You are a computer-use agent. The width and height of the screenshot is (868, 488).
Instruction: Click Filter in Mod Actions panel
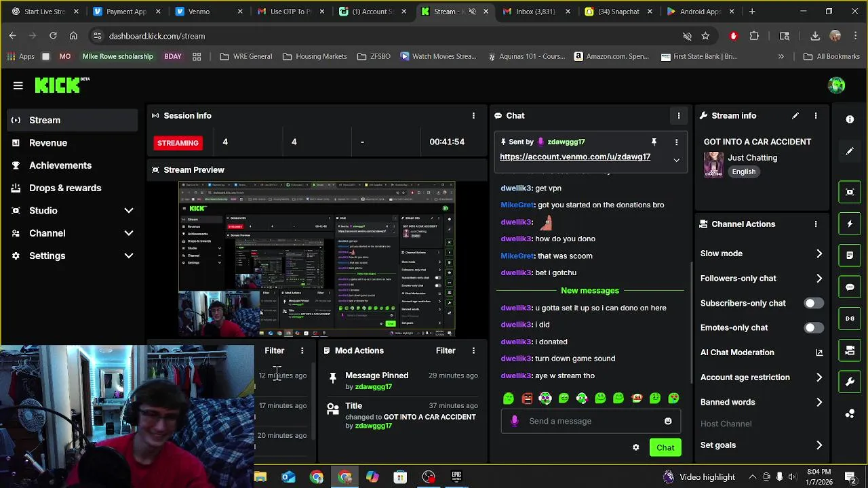point(446,350)
